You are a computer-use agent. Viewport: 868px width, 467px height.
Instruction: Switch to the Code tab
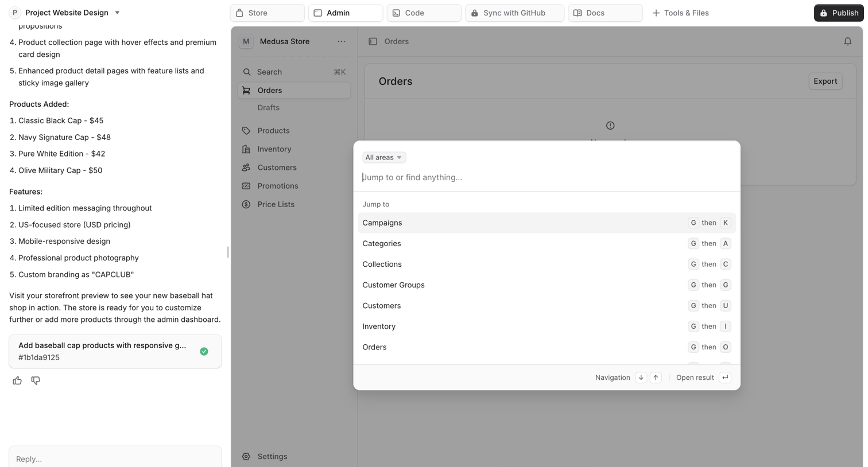tap(424, 13)
